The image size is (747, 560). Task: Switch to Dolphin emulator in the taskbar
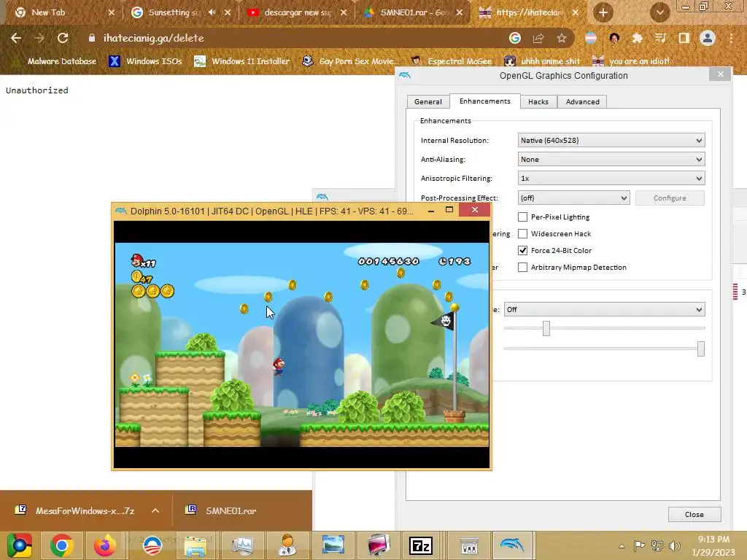pyautogui.click(x=512, y=545)
